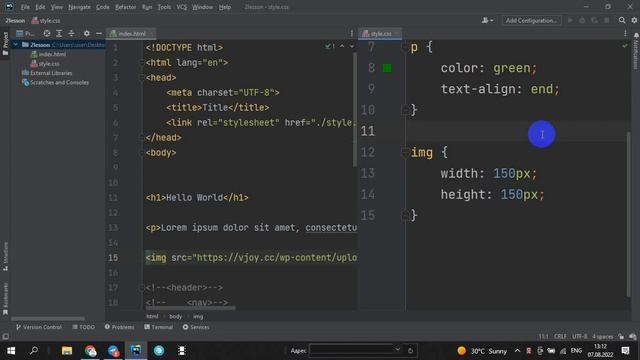Open the user account icon menu

pyautogui.click(x=487, y=20)
